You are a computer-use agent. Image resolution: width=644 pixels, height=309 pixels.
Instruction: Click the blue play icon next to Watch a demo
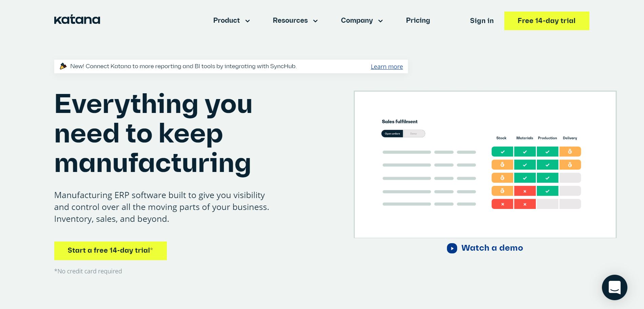[x=452, y=248]
